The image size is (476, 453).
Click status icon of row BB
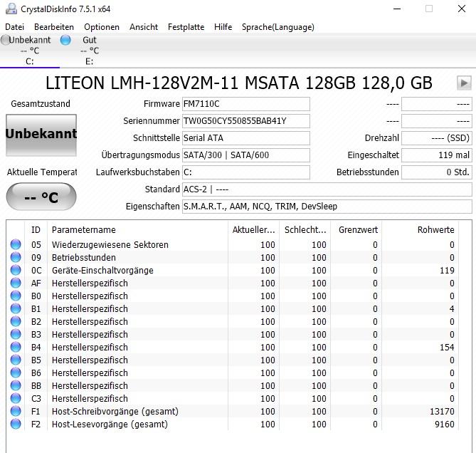(x=16, y=385)
